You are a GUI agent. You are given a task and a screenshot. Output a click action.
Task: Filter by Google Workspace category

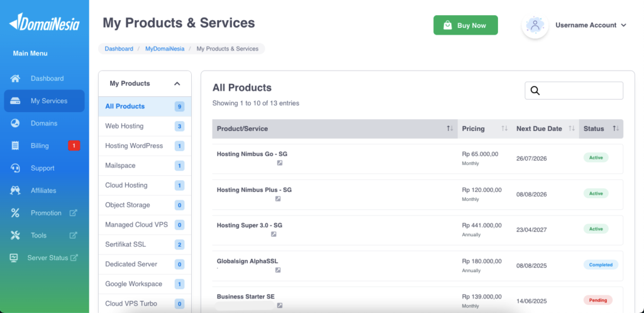(145, 284)
